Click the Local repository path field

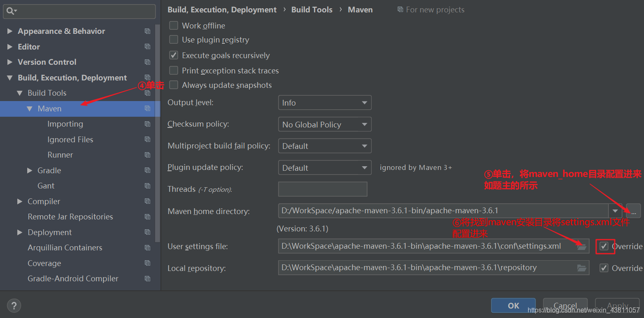[434, 268]
